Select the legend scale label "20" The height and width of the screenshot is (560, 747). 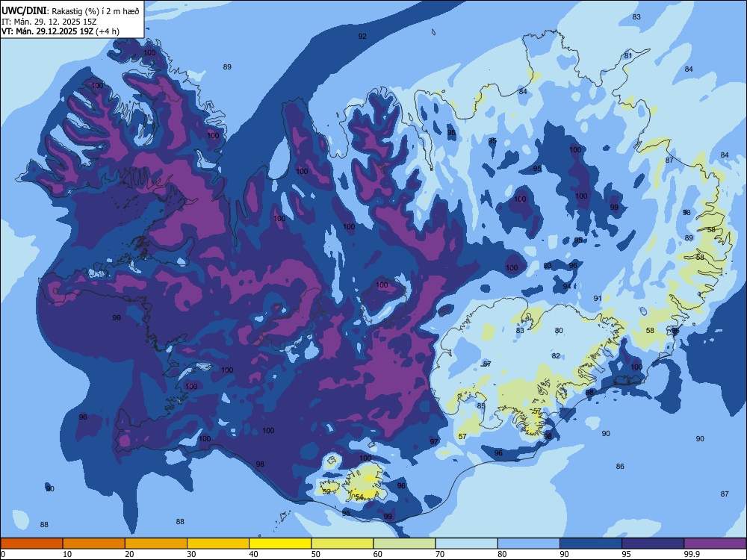129,554
